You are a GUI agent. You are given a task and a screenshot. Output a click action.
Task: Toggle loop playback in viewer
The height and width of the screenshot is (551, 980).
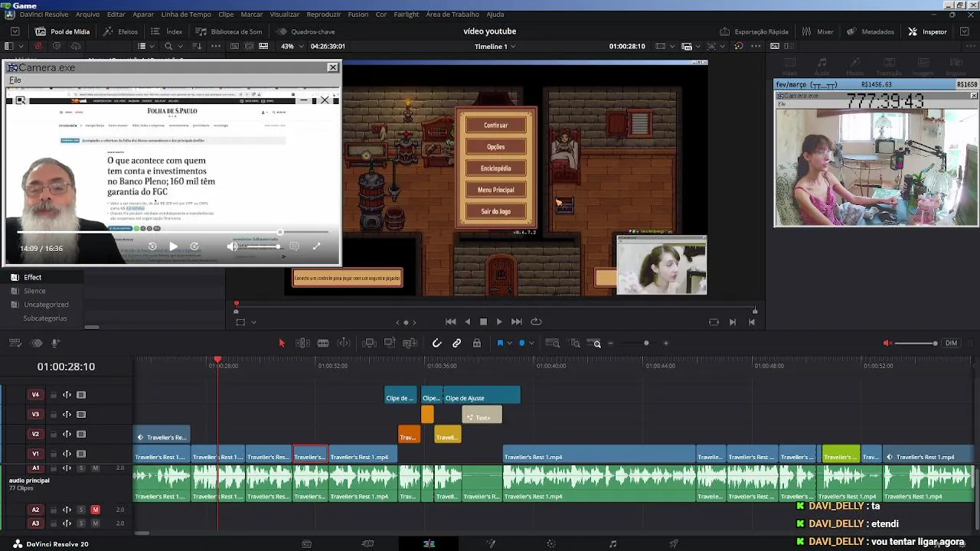(536, 322)
